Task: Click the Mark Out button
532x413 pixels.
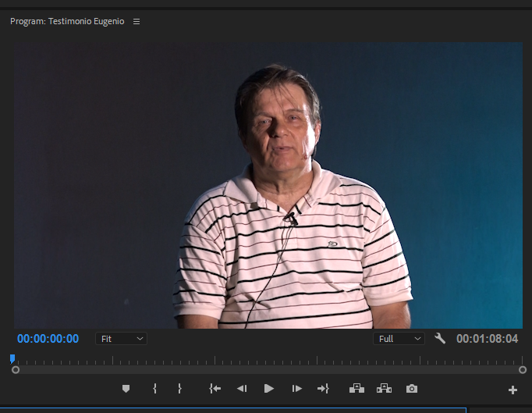Action: click(179, 389)
